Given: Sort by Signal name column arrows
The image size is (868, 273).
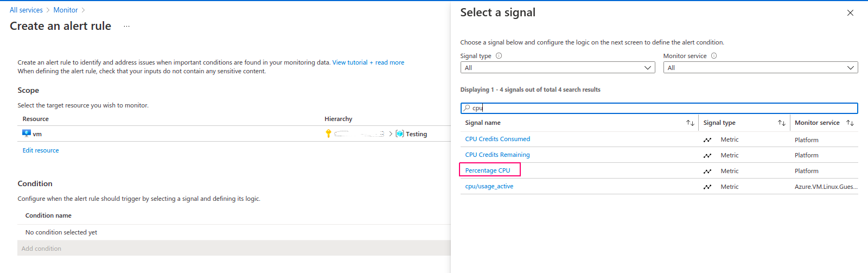Looking at the screenshot, I should pyautogui.click(x=690, y=123).
